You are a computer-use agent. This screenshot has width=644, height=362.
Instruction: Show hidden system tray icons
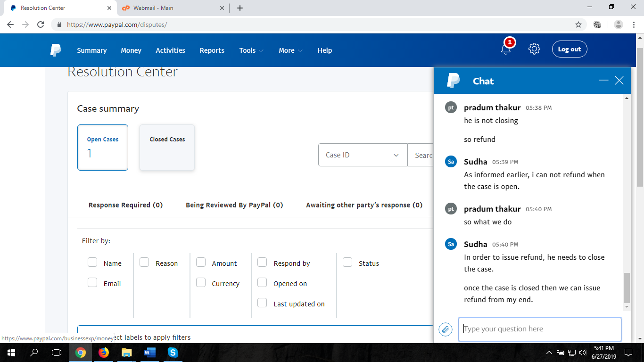(549, 352)
